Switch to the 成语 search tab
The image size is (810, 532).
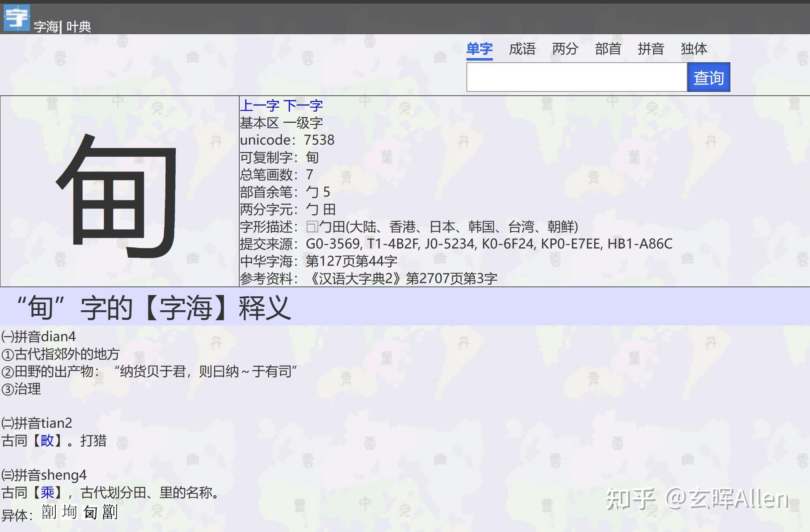coord(522,49)
